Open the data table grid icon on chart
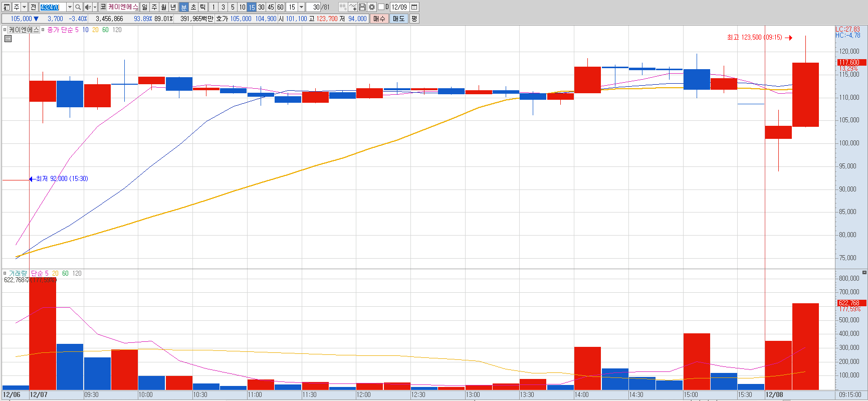Viewport: 868px width, 401px height. [x=8, y=39]
